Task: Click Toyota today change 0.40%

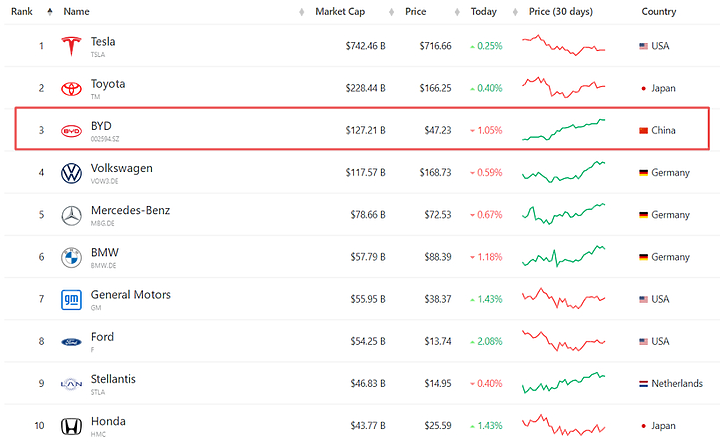Action: [486, 88]
